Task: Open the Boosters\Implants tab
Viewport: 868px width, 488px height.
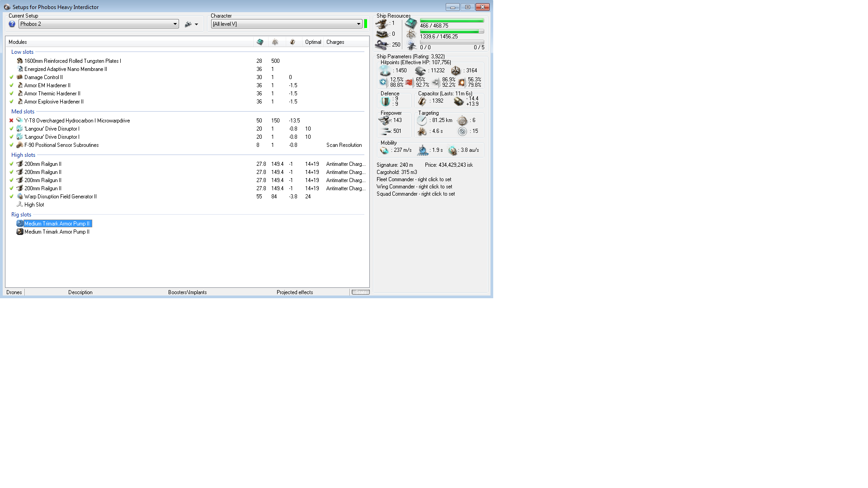Action: (x=188, y=292)
